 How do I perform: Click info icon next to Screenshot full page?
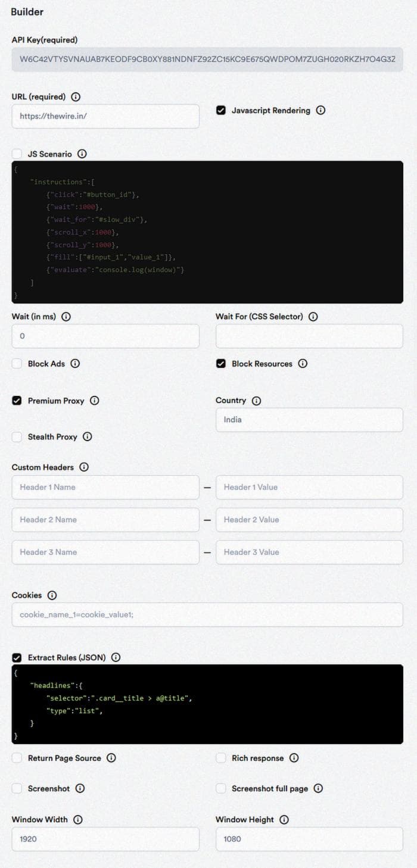coord(319,788)
